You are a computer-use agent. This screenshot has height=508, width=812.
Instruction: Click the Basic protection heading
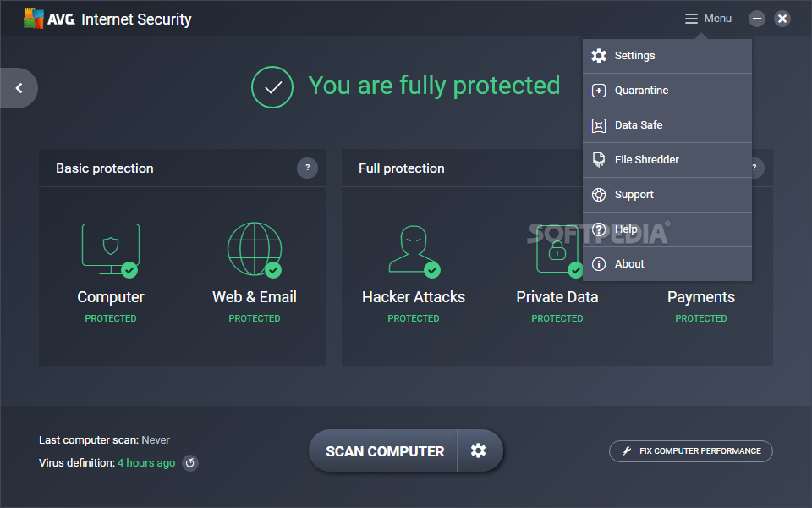pyautogui.click(x=105, y=168)
